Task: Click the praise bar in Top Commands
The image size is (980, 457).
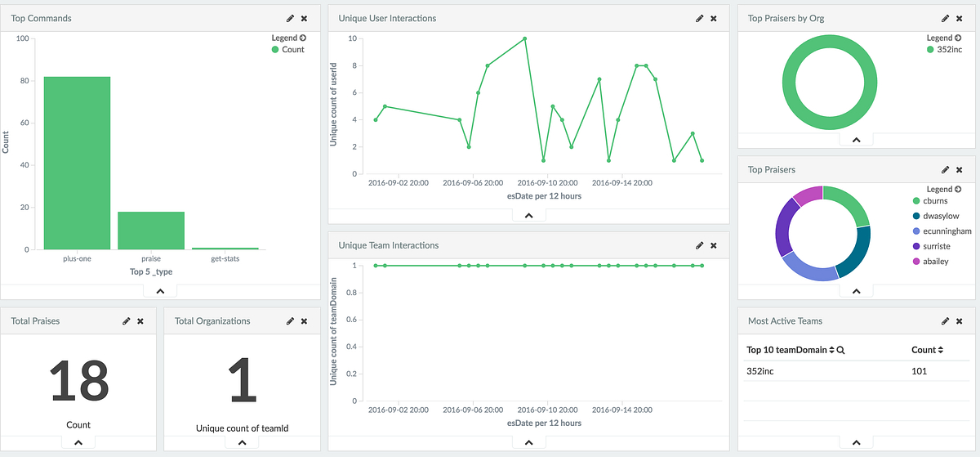Action: point(151,231)
